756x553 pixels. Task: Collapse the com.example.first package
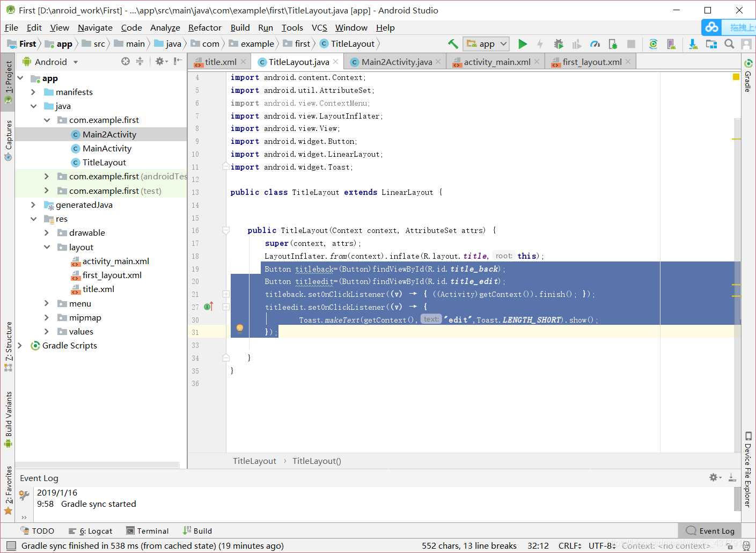point(47,120)
